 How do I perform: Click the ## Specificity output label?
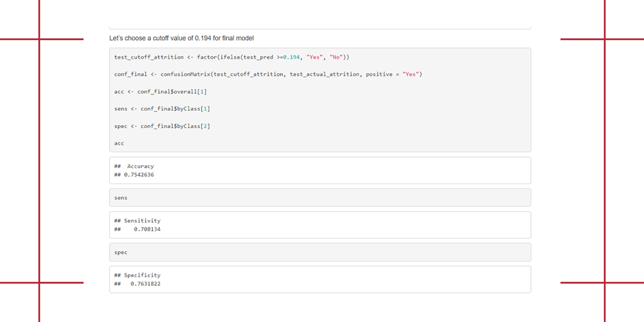137,275
